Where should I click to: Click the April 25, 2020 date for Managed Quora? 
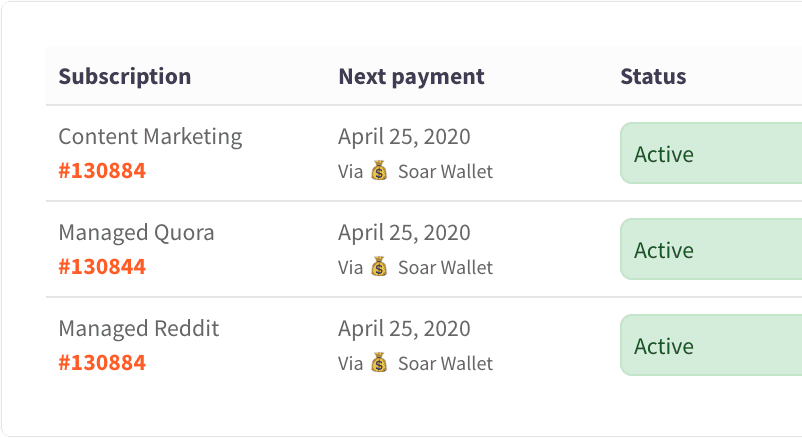point(404,233)
